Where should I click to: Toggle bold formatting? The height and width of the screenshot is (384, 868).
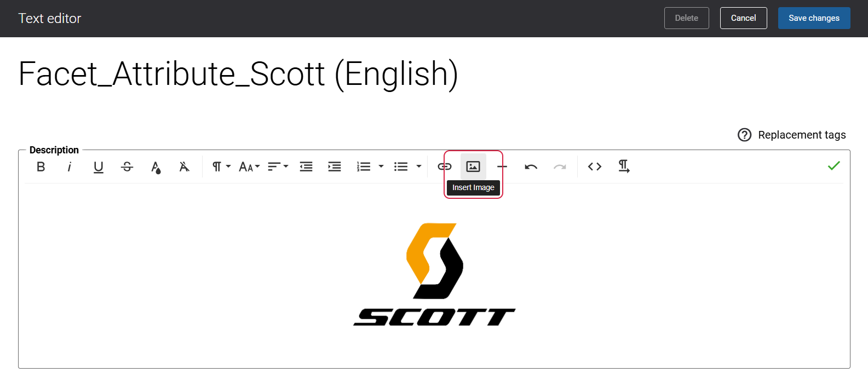[x=41, y=167]
